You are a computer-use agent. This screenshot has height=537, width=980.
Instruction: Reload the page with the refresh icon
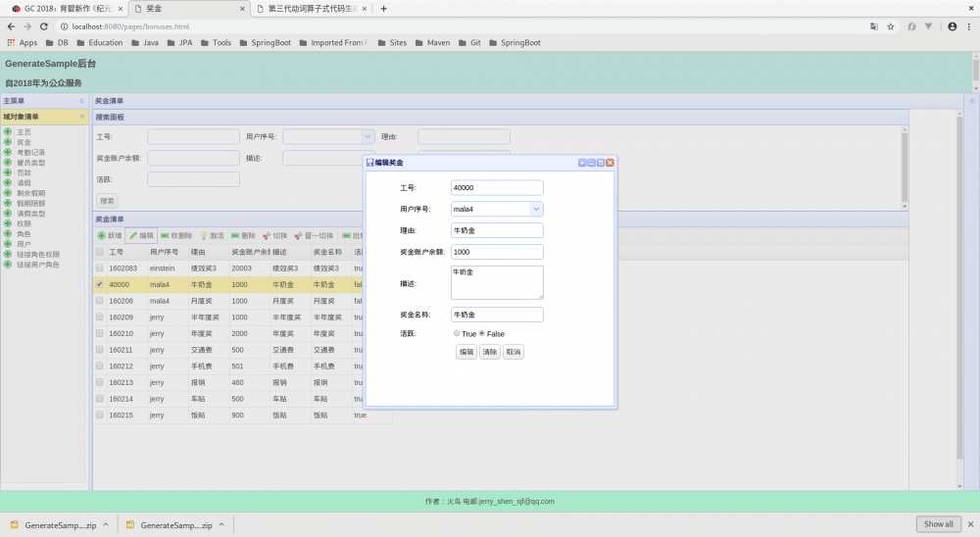pyautogui.click(x=44, y=26)
